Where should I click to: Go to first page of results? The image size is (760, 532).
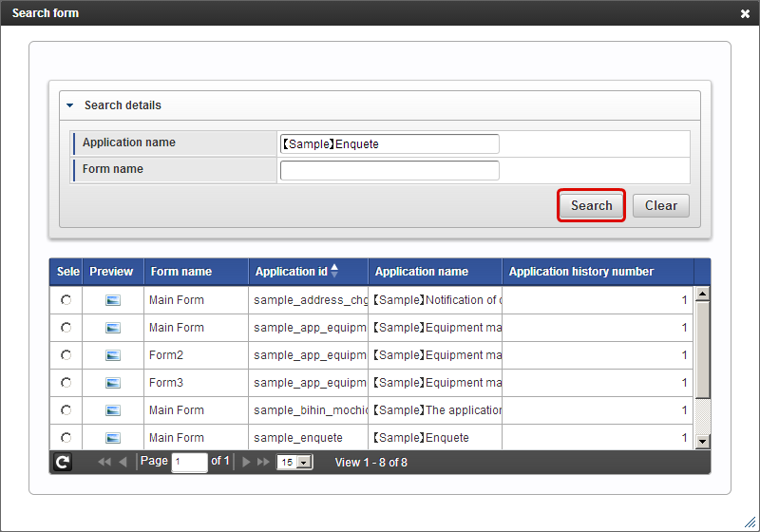click(104, 463)
